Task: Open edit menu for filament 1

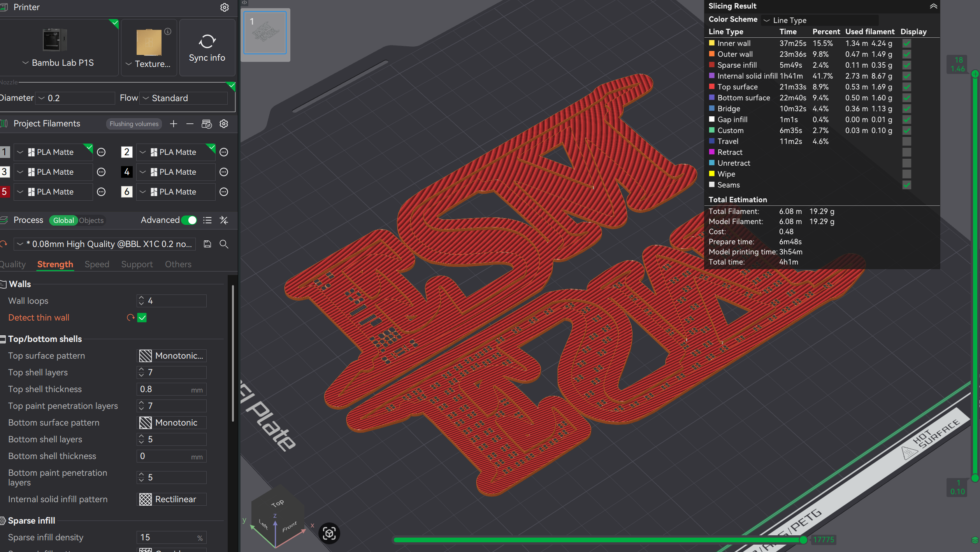Action: pyautogui.click(x=101, y=152)
